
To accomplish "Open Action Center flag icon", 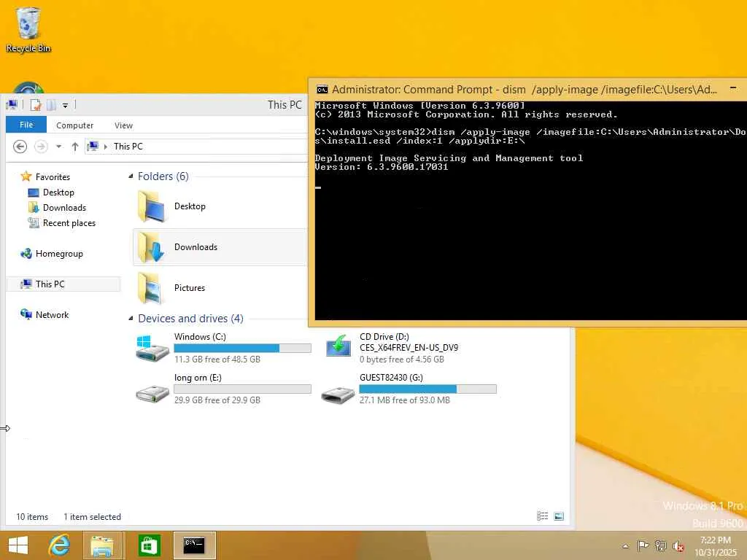I will 643,545.
